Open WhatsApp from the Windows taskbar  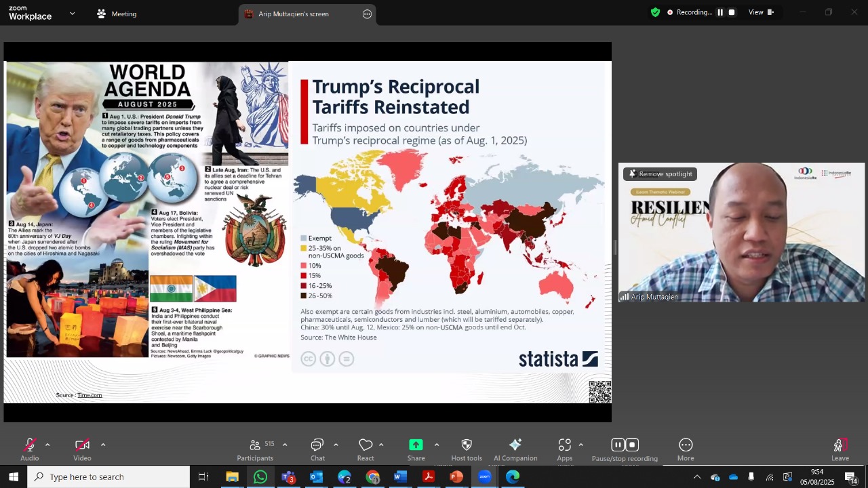point(260,477)
